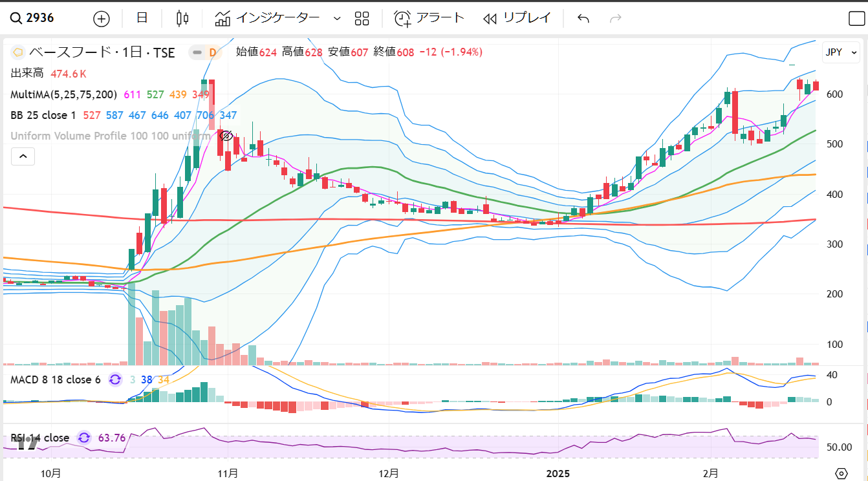
Task: Click the 100 price axis label
Action: pyautogui.click(x=834, y=345)
